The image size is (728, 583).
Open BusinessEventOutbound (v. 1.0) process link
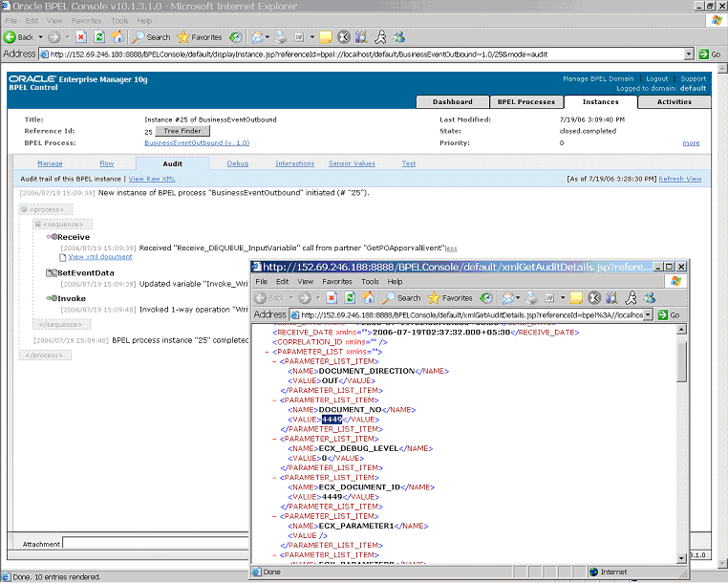coord(197,143)
